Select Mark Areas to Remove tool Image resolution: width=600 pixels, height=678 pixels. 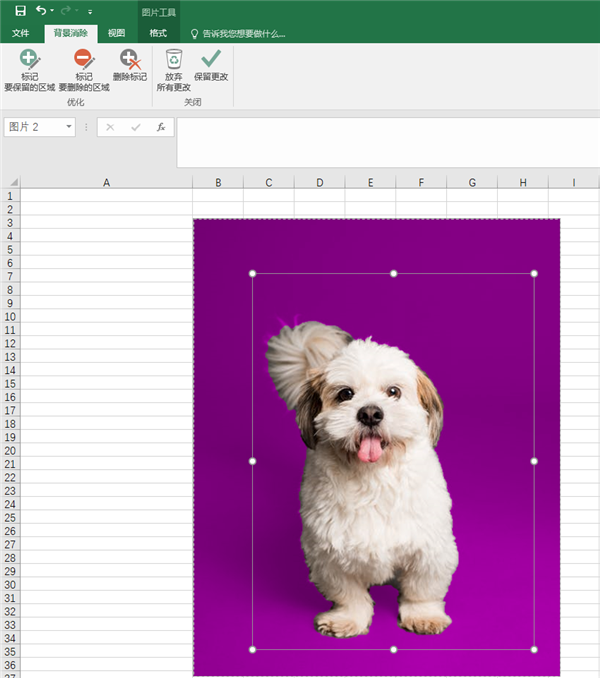click(84, 70)
